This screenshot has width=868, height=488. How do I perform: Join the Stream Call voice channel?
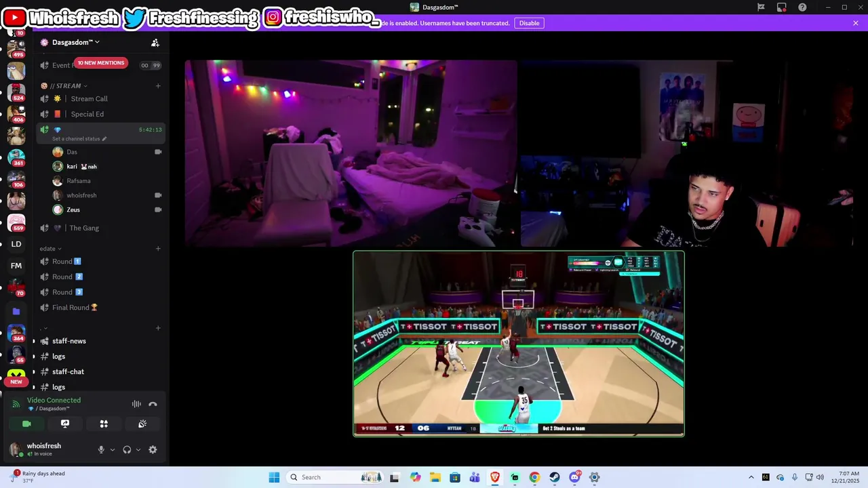100,99
